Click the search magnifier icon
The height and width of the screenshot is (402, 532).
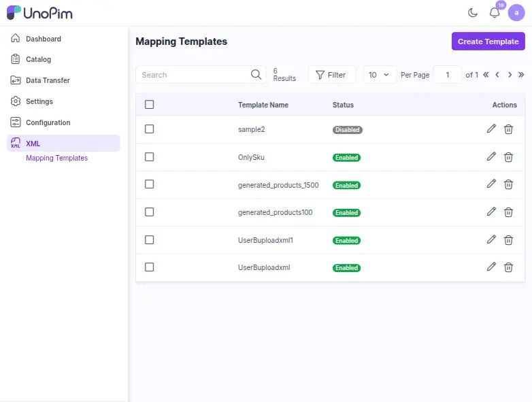click(256, 75)
